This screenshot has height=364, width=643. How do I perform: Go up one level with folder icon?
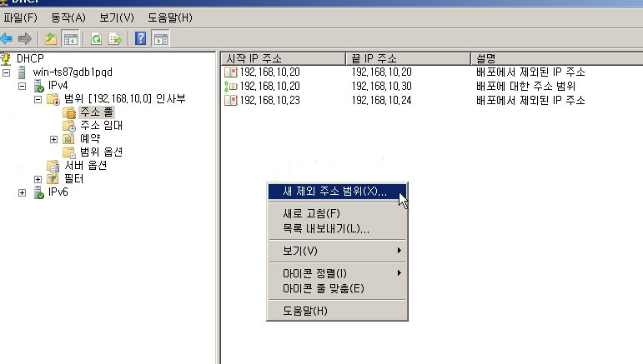tap(51, 39)
